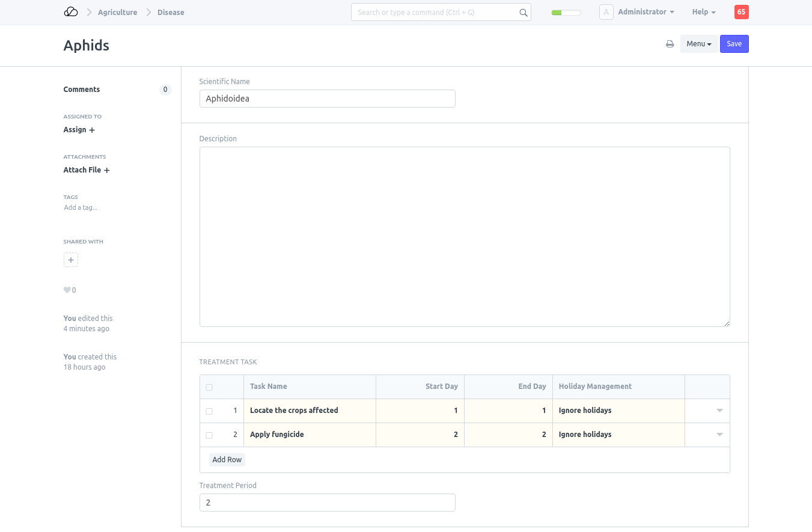This screenshot has height=532, width=812.
Task: Go to the Agriculture breadcrumb
Action: [117, 12]
